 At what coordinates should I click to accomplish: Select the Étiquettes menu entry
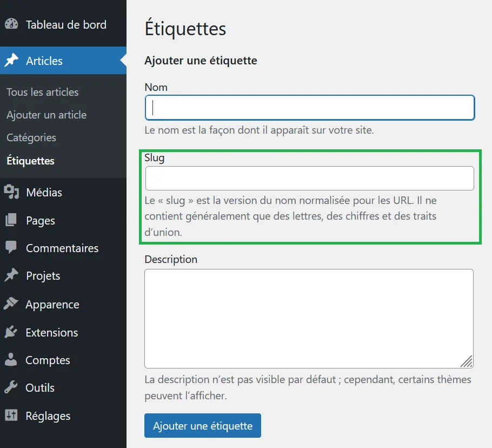pyautogui.click(x=30, y=161)
